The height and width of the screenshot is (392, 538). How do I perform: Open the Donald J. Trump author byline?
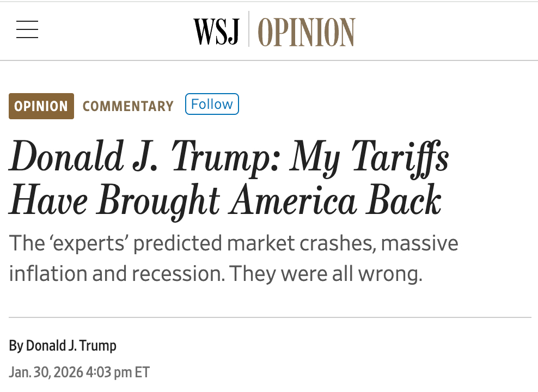71,346
